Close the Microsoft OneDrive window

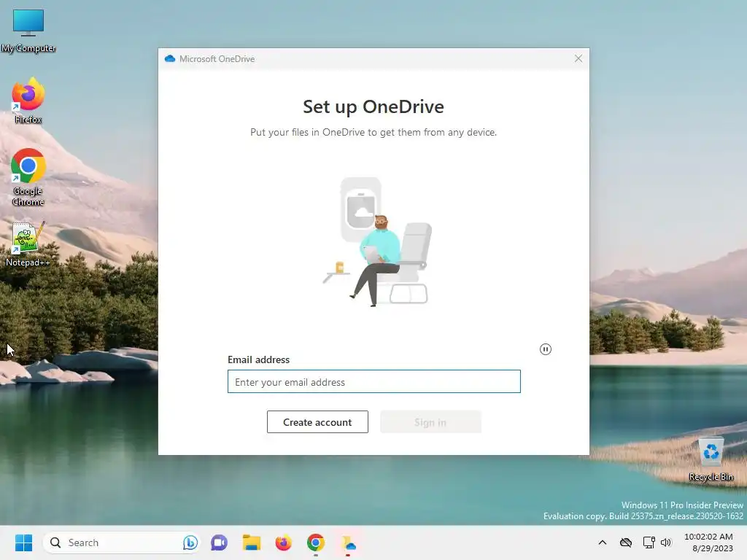[578, 58]
